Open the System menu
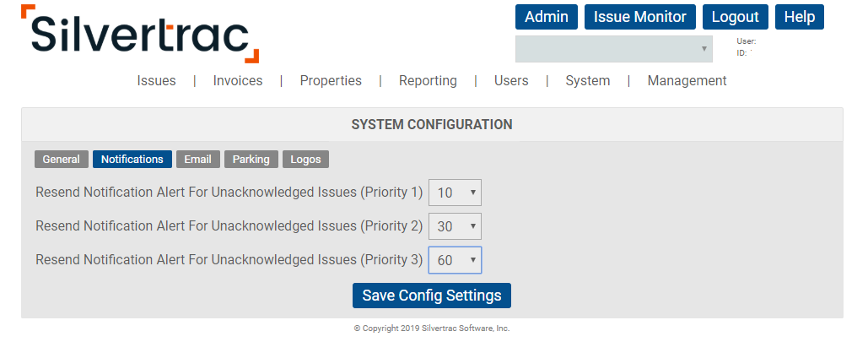The height and width of the screenshot is (342, 868). coord(587,81)
